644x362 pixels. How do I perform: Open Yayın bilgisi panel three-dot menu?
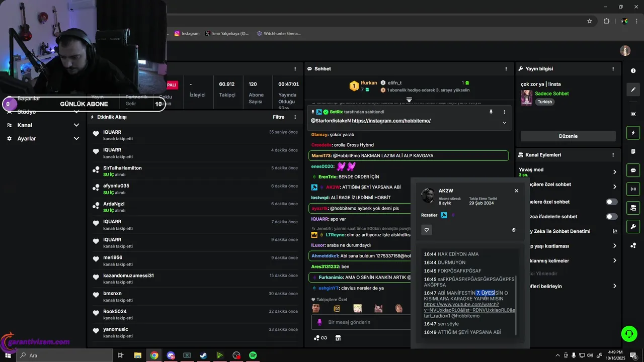(613, 69)
